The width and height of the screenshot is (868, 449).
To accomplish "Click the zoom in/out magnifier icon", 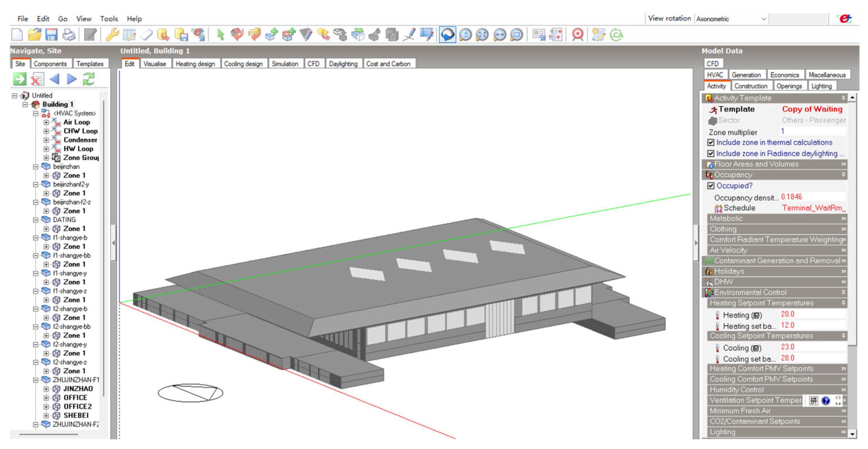I will (465, 35).
